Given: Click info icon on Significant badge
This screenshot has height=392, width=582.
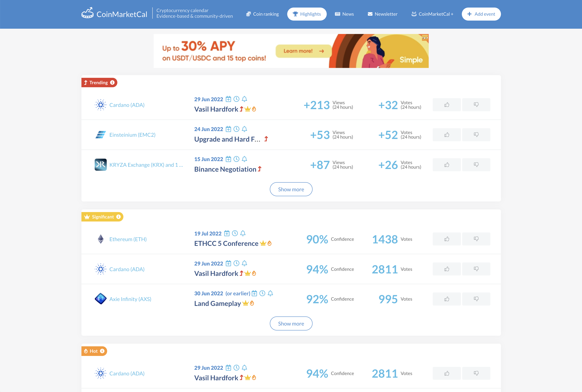Looking at the screenshot, I should pos(118,217).
